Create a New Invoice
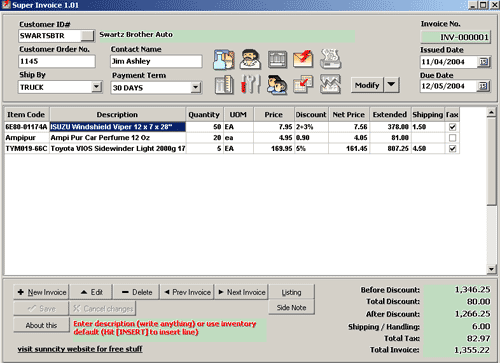This screenshot has height=363, width=500. pyautogui.click(x=41, y=292)
